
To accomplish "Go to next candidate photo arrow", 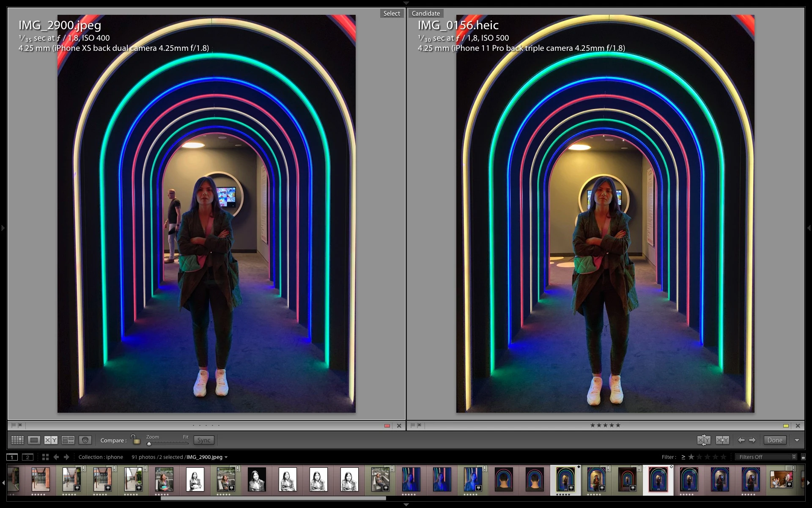I will [752, 440].
